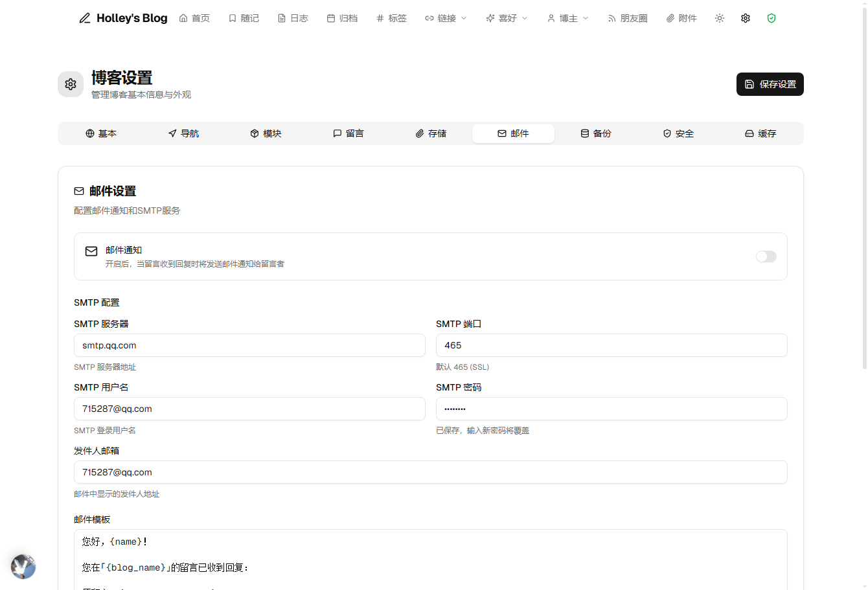
Task: Expand the 链接 links dropdown
Action: [x=446, y=18]
